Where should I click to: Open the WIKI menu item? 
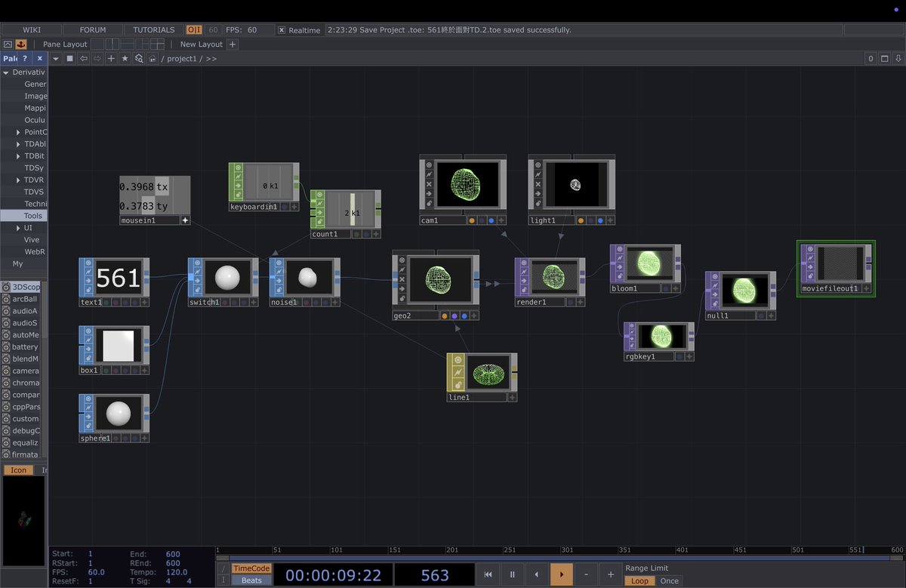pyautogui.click(x=32, y=30)
